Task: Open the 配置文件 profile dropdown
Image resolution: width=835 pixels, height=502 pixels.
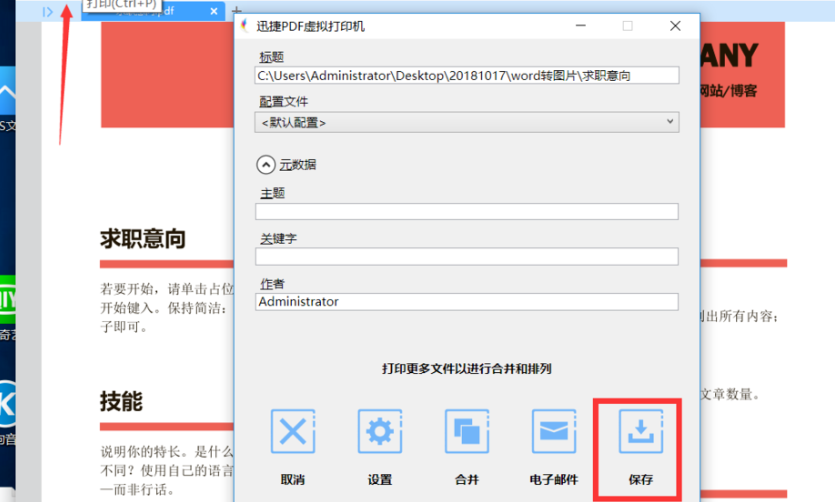Action: coord(467,122)
